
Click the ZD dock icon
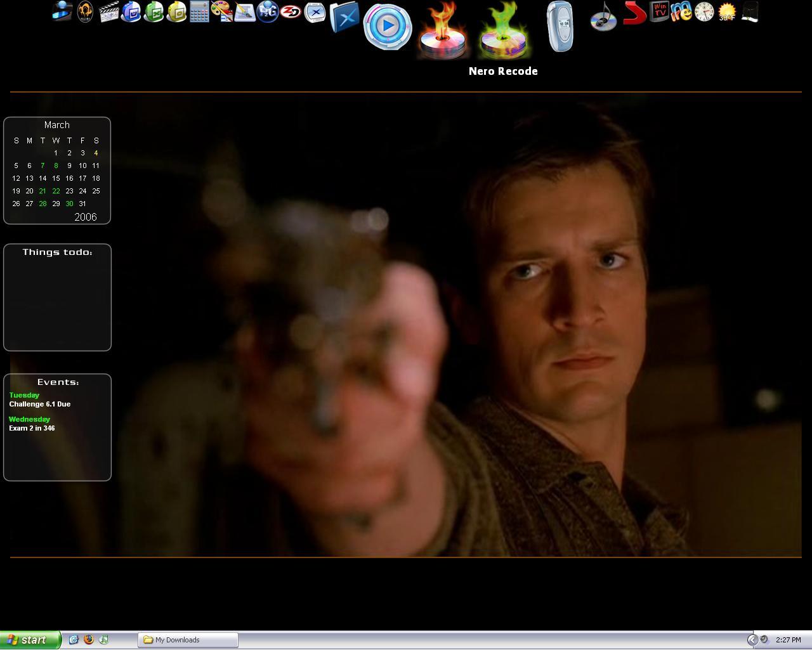[x=291, y=11]
